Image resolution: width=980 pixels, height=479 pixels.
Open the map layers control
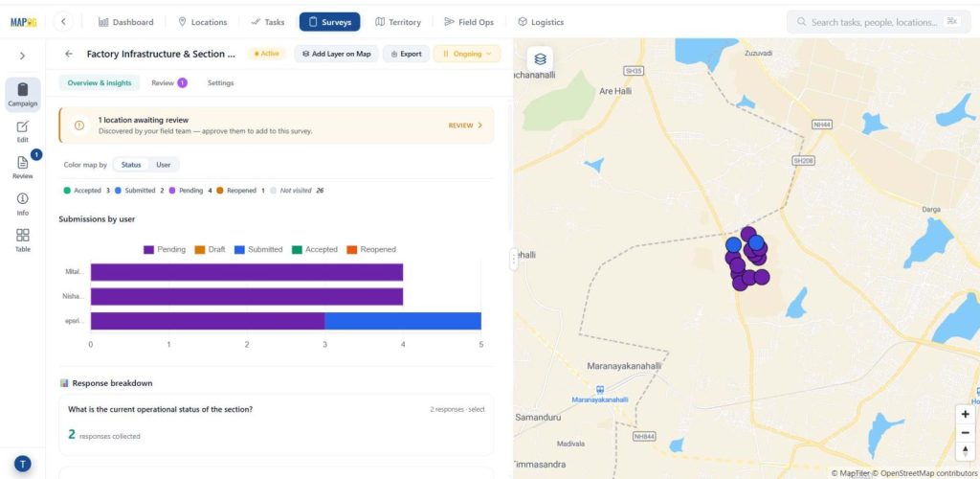click(540, 58)
